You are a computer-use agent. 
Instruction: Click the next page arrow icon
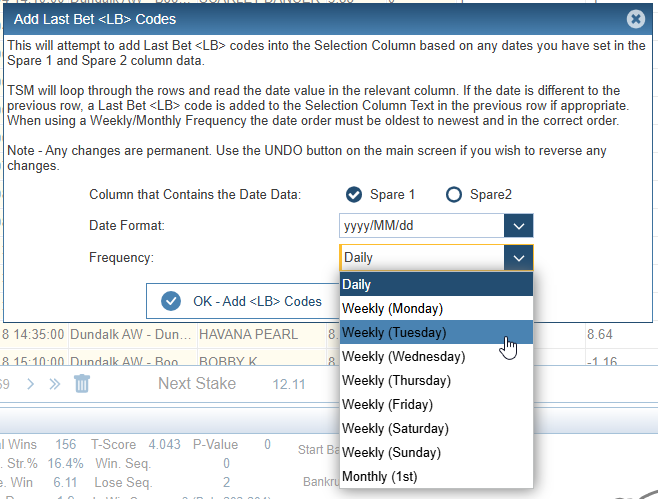tap(30, 384)
